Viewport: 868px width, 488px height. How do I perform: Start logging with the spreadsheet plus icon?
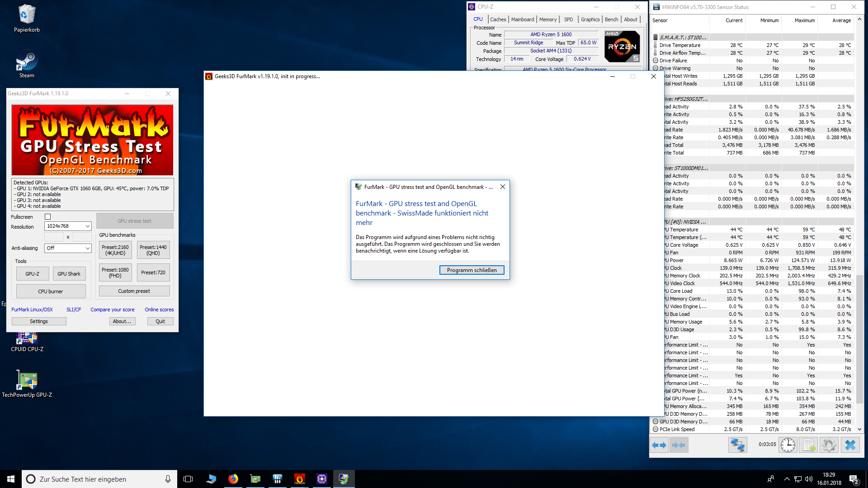pyautogui.click(x=808, y=445)
